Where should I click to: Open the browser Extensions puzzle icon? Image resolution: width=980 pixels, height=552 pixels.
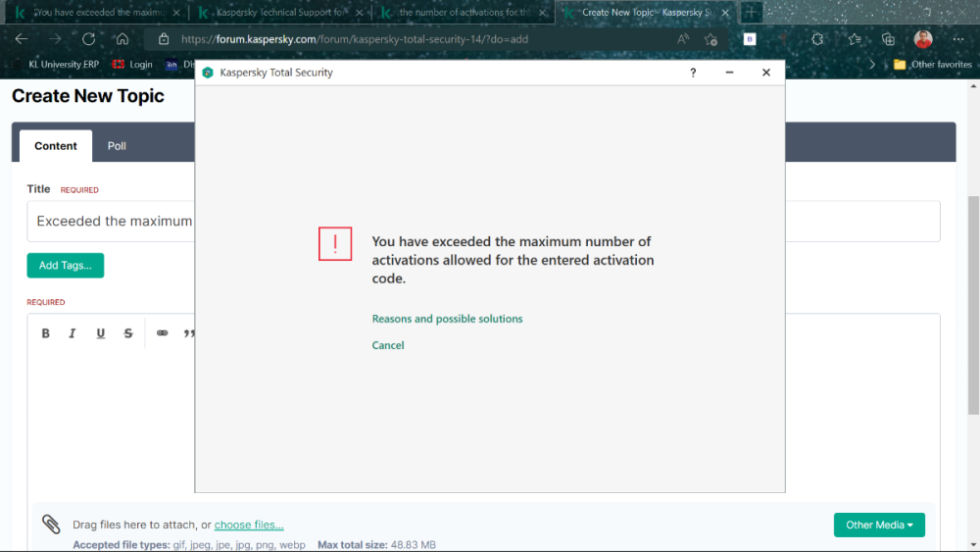click(817, 39)
